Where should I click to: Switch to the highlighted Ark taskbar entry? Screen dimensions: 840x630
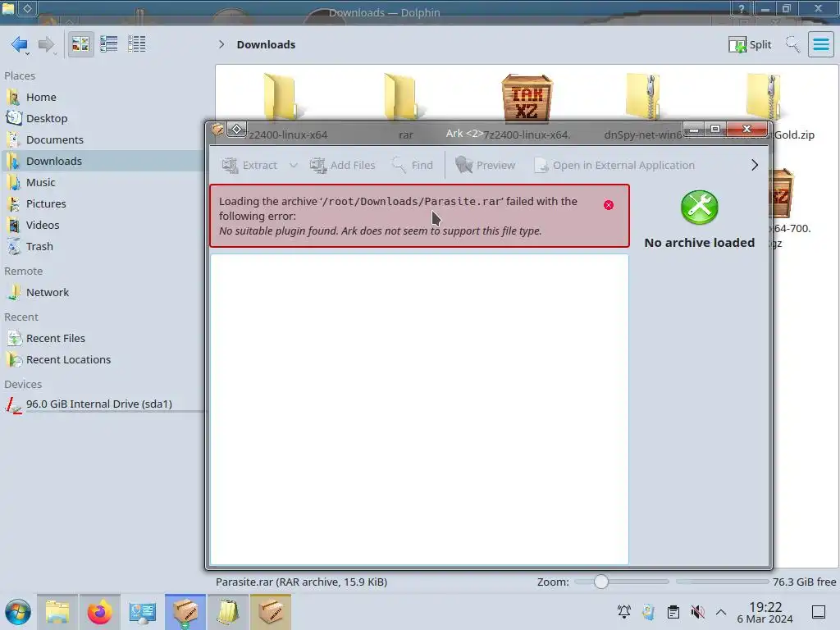(185, 612)
